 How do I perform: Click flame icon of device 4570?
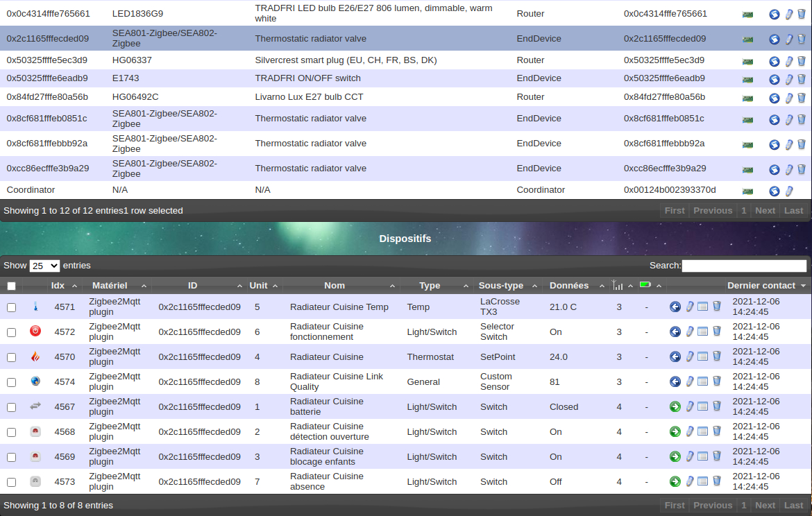click(35, 356)
